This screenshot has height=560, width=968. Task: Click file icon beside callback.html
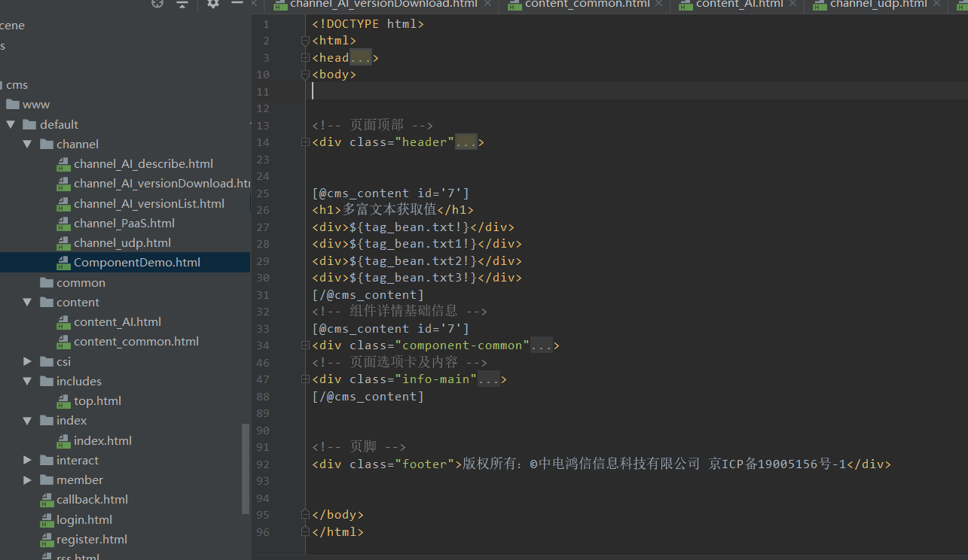47,500
